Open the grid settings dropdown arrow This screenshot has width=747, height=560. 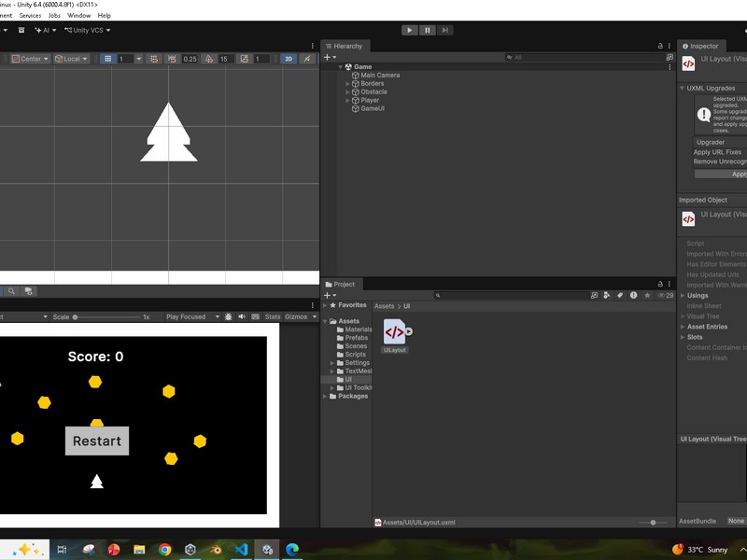(138, 59)
